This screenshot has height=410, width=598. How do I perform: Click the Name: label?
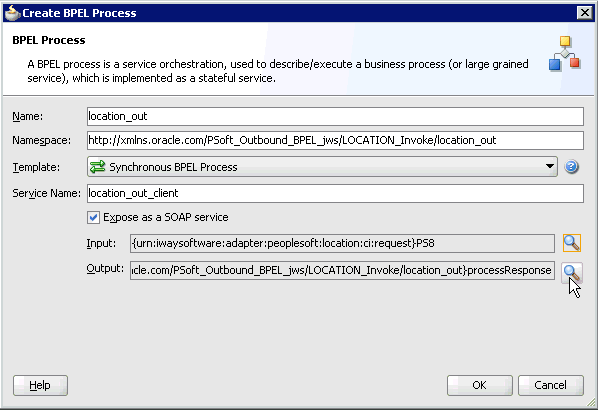tap(27, 116)
